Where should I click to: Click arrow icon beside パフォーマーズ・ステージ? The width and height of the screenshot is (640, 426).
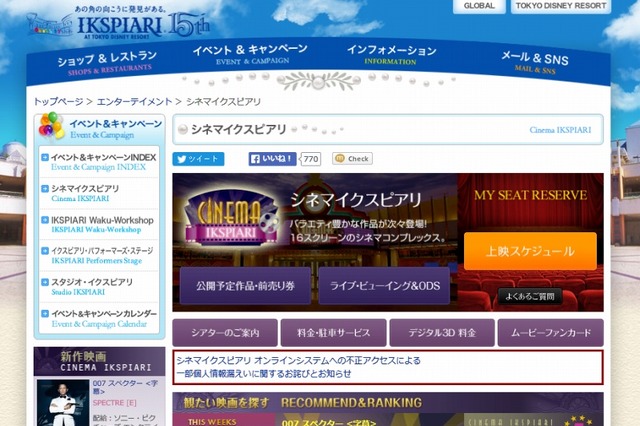45,251
